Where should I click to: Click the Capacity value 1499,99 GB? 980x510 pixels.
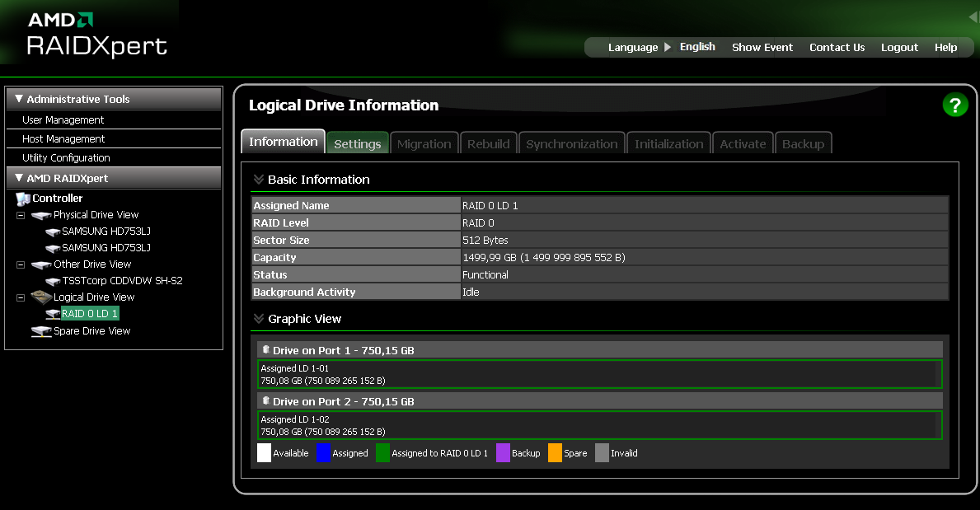pos(544,258)
